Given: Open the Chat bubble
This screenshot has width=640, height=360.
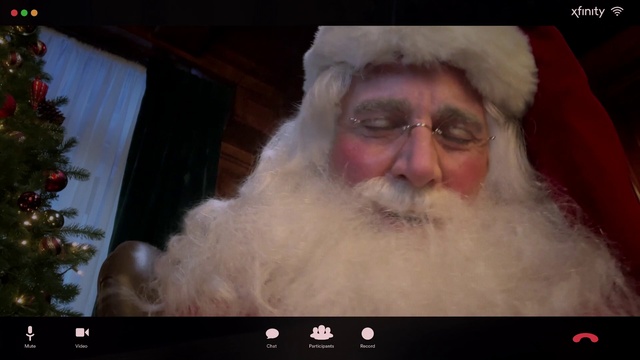Looking at the screenshot, I should (272, 338).
